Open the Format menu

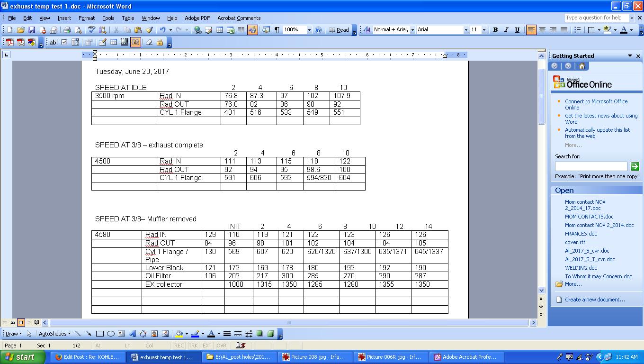87,18
